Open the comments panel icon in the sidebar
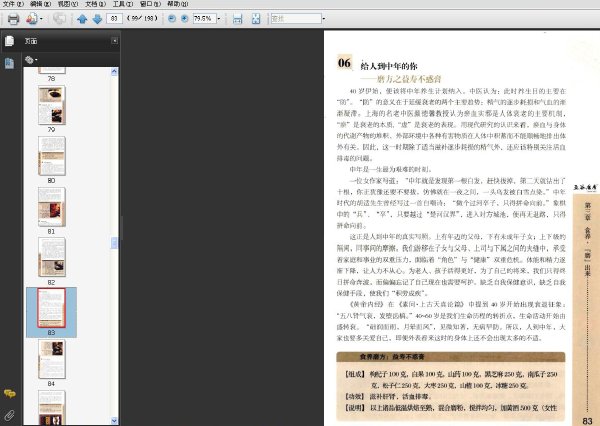This screenshot has width=600, height=426. click(x=10, y=393)
